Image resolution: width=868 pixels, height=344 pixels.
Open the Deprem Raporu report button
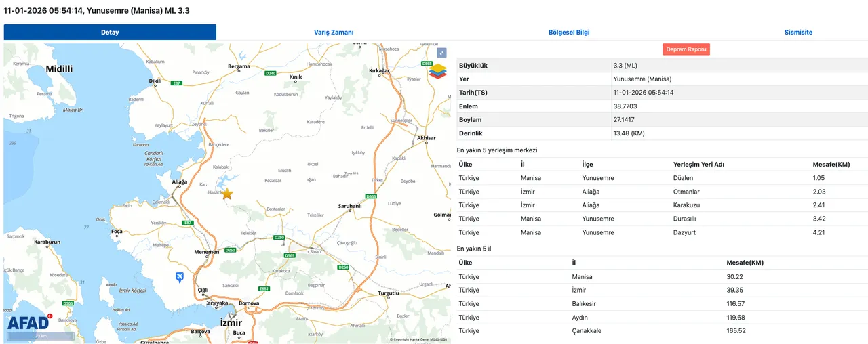tap(686, 49)
